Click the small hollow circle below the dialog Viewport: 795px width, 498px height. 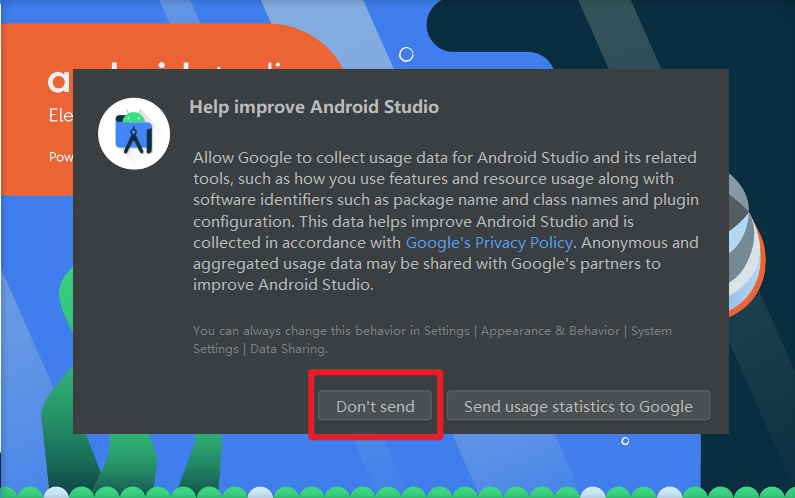point(625,441)
